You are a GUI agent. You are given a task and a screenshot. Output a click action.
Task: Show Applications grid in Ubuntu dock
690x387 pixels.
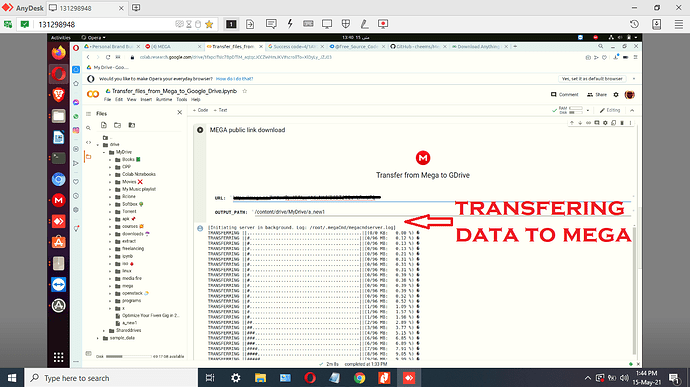[59, 357]
